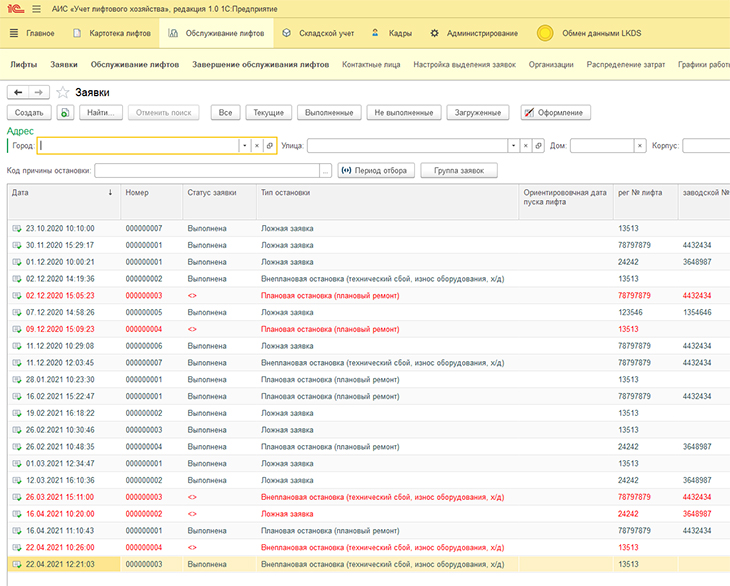This screenshot has width=730, height=586.
Task: Click the forward navigation arrow
Action: click(x=39, y=92)
